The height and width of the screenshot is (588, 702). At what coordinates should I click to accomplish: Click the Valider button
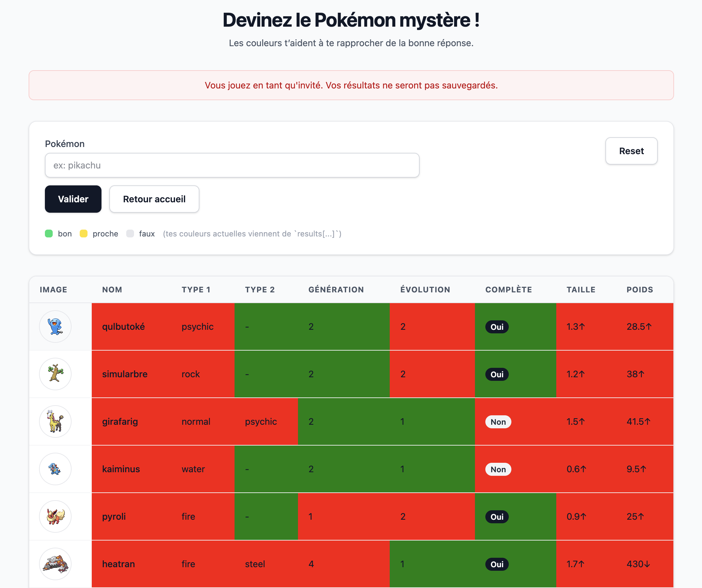[x=73, y=199]
